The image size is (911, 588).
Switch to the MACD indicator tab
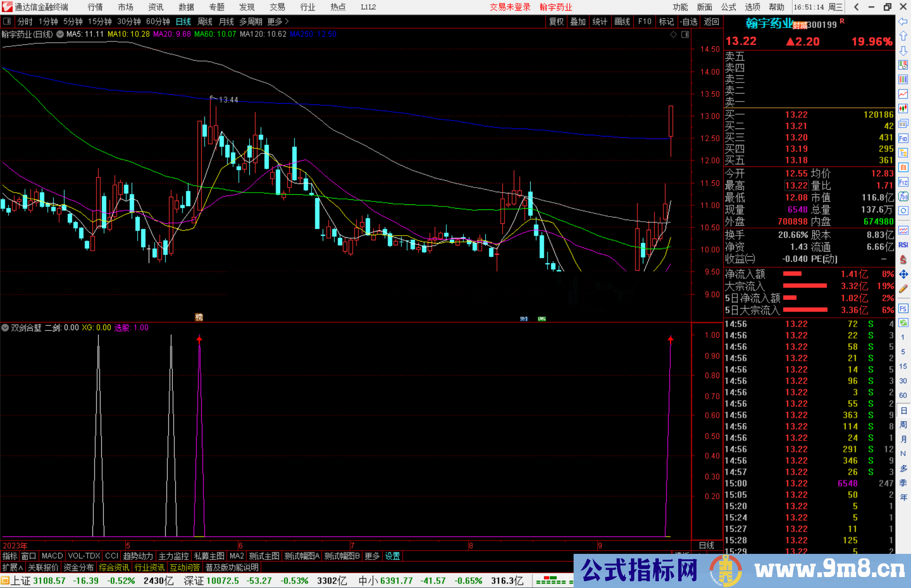pyautogui.click(x=52, y=556)
